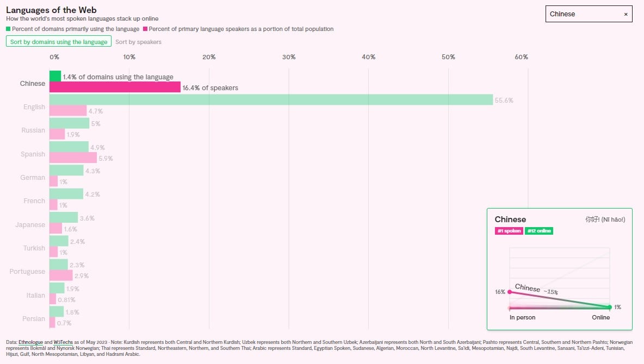
Task: Click the pink speakers legend square
Action: [145, 29]
